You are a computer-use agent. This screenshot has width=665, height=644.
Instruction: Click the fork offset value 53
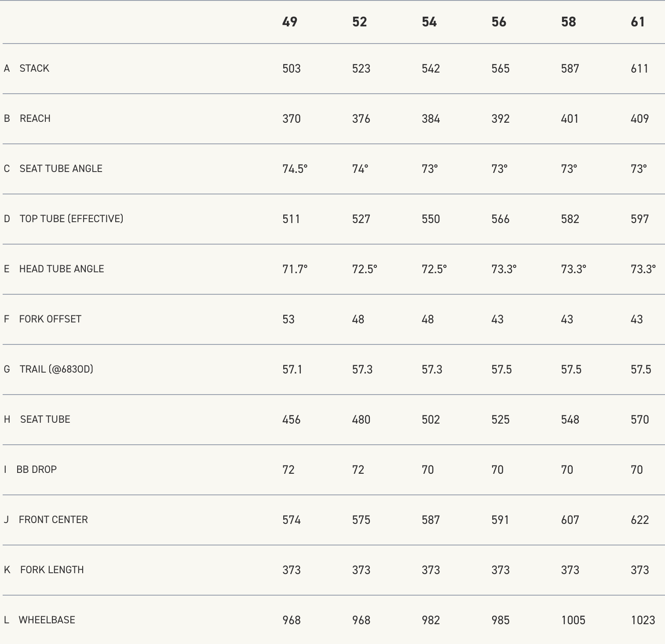[x=289, y=319]
